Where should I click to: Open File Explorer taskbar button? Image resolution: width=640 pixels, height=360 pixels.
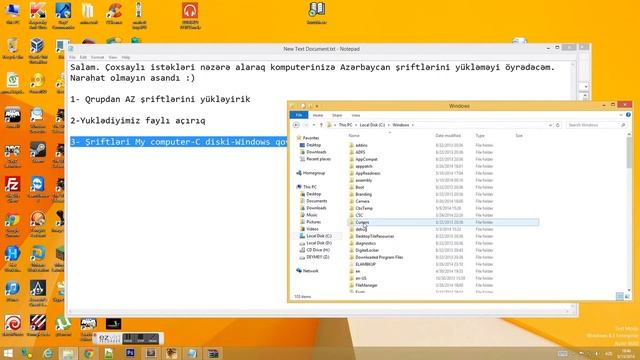point(68,353)
